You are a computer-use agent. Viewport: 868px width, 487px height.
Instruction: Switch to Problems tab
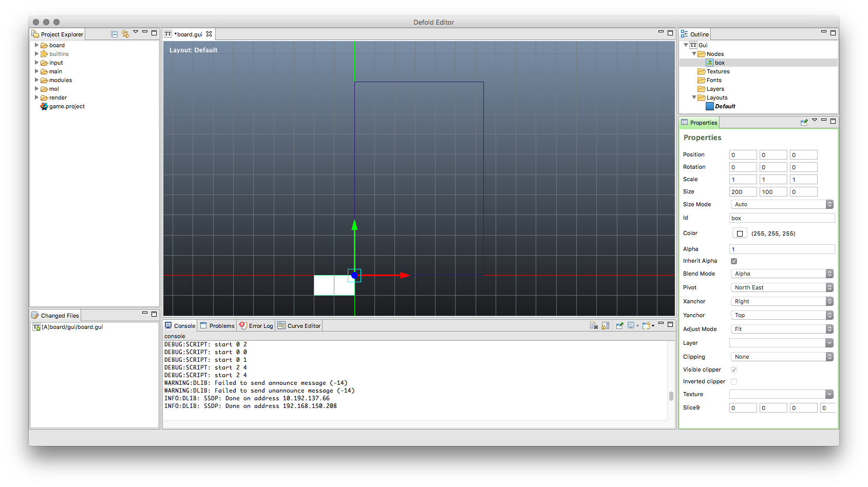click(217, 326)
